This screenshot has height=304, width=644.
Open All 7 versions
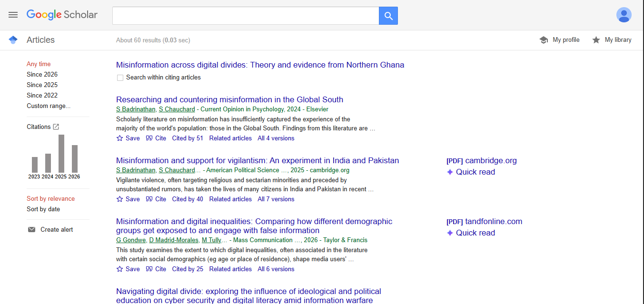(276, 199)
